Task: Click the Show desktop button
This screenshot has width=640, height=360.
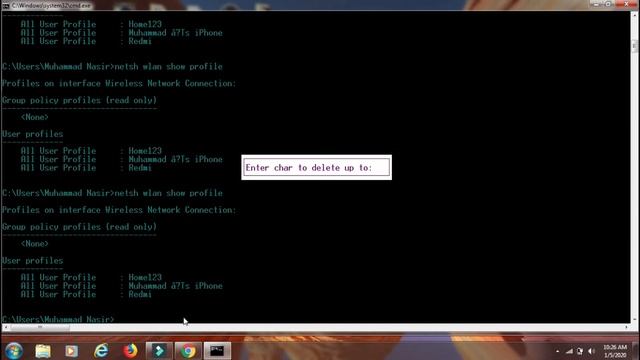Action: pyautogui.click(x=636, y=351)
